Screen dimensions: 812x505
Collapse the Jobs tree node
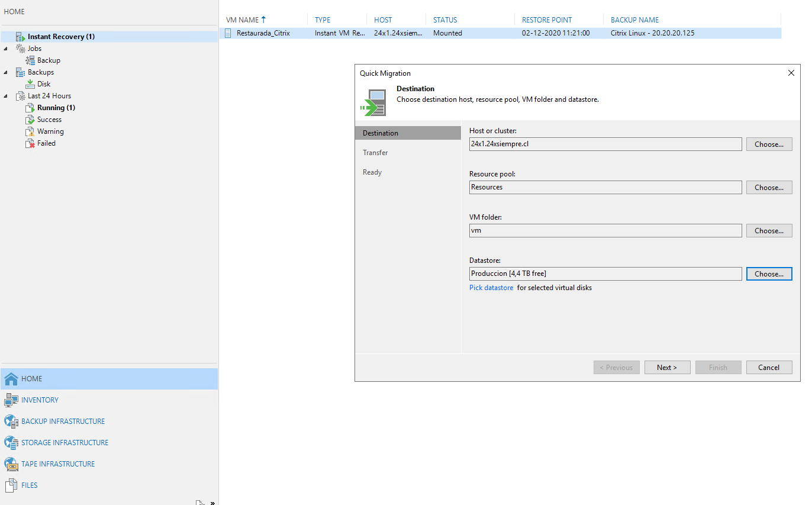[x=5, y=48]
